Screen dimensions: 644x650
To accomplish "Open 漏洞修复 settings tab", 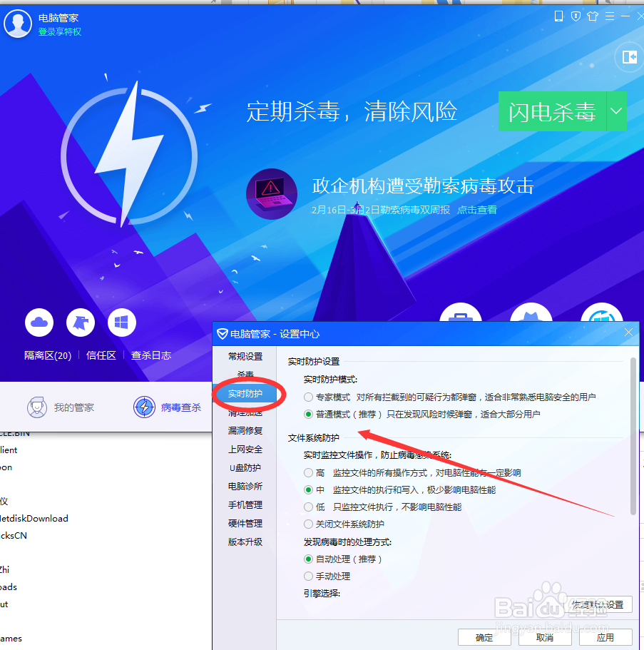I will point(245,431).
